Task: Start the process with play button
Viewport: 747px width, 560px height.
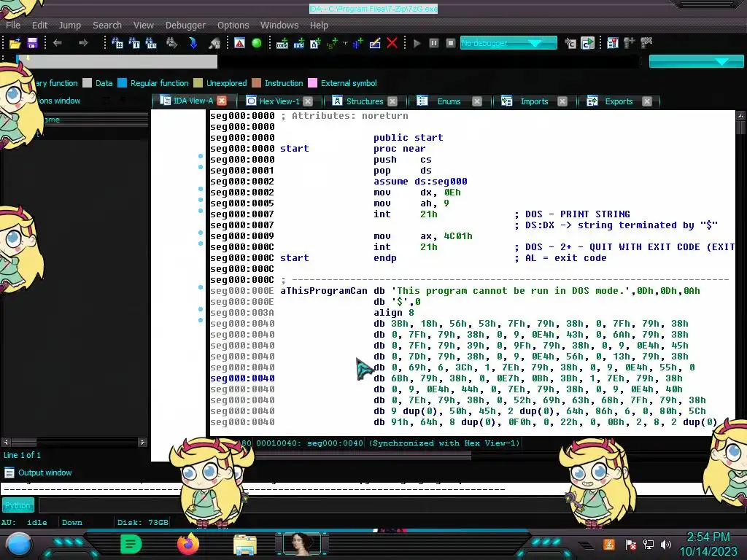Action: (x=417, y=43)
